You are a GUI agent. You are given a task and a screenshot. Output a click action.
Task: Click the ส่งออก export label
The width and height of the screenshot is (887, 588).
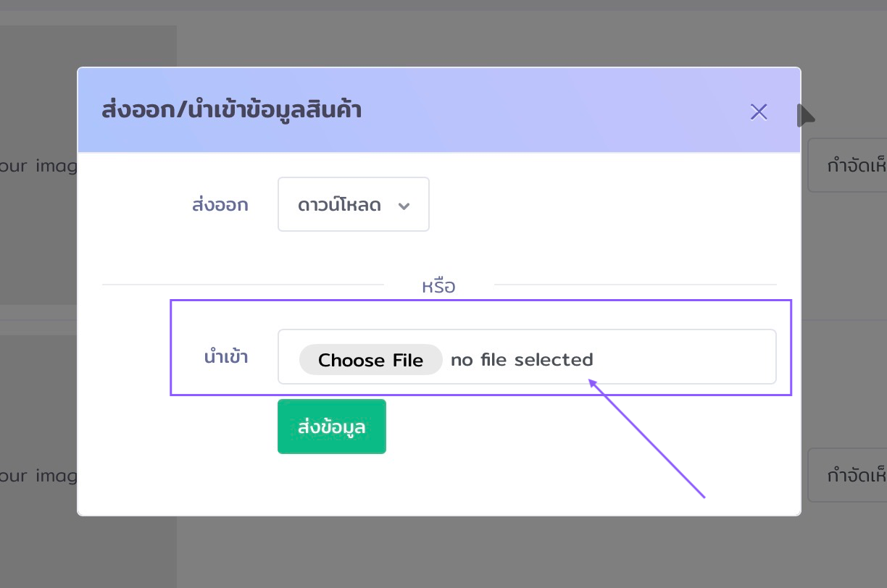click(x=220, y=204)
